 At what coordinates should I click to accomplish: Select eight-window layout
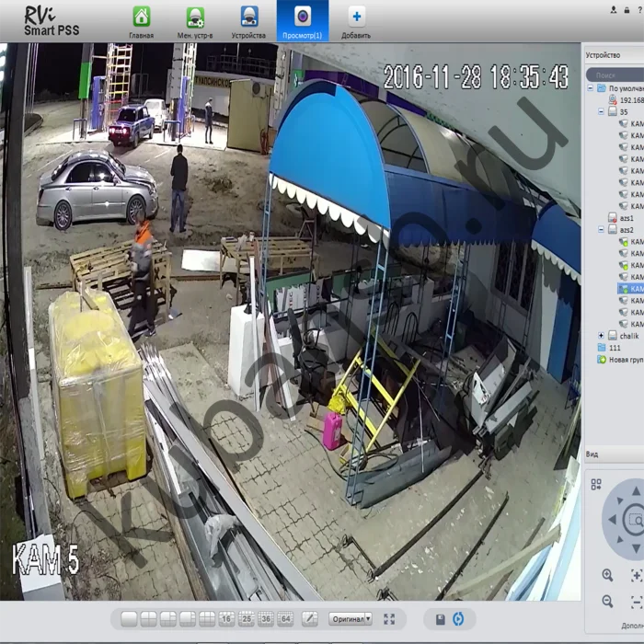188,619
